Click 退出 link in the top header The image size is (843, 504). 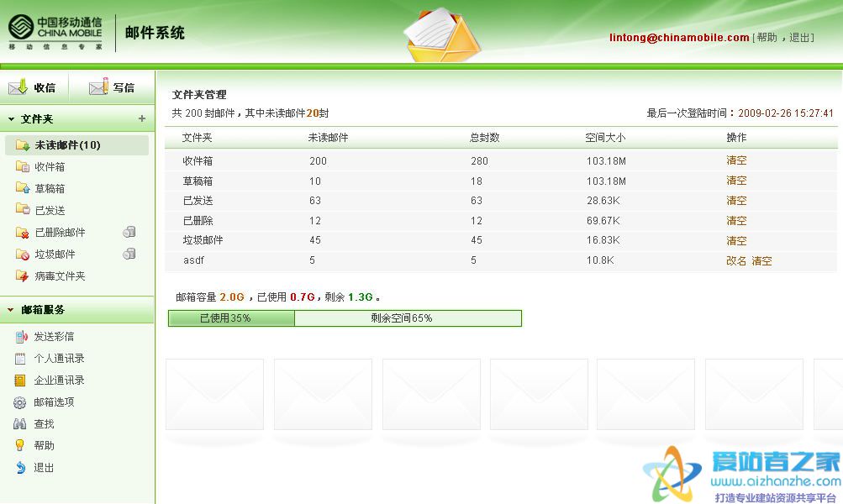[800, 38]
